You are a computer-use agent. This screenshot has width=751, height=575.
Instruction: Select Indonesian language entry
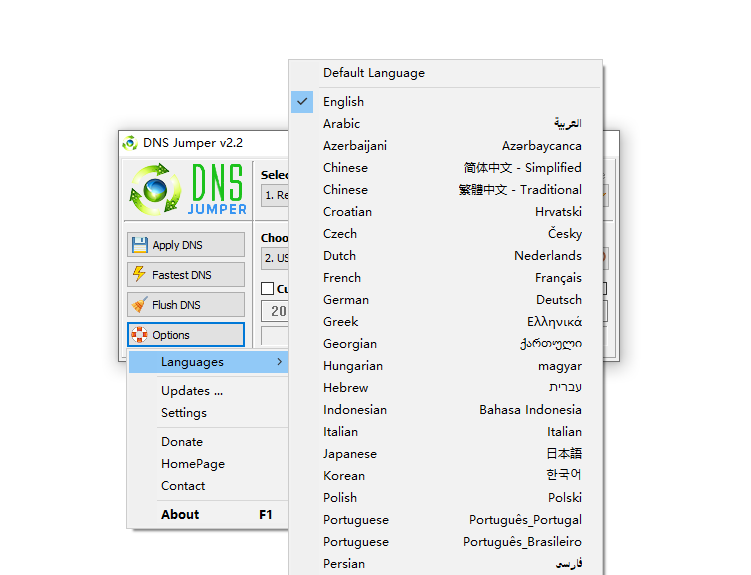pos(445,410)
